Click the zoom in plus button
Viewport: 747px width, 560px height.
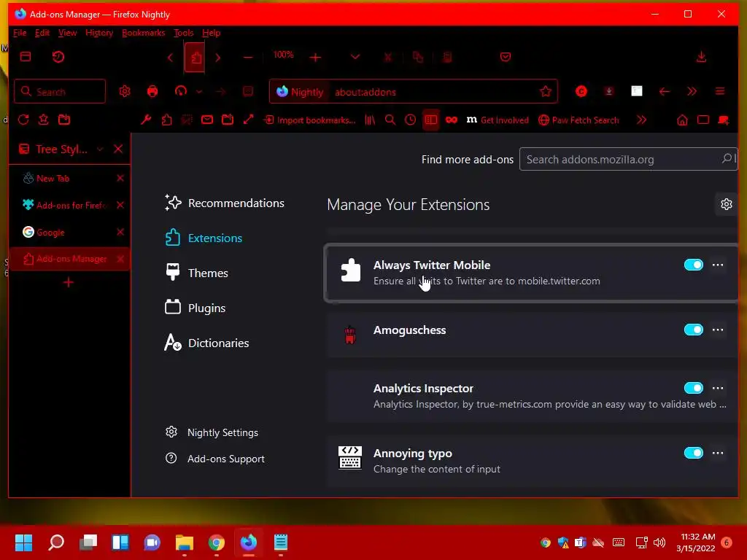coord(315,58)
